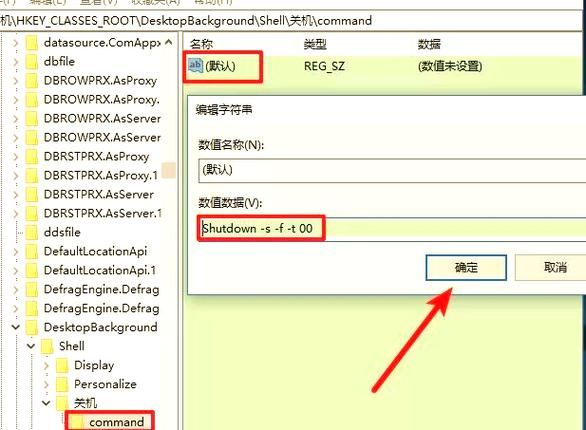Select DefaultLocationApi.1 in the registry tree
Screen dimensions: 586x430
[x=99, y=270]
